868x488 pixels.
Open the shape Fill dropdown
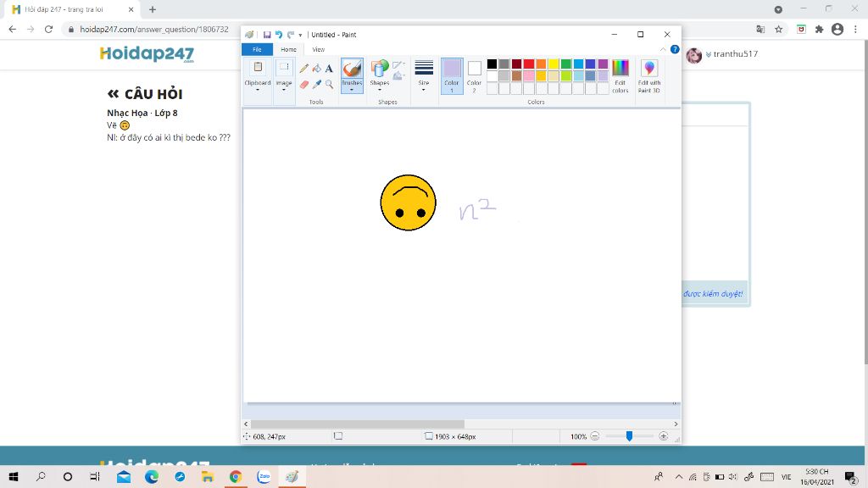(398, 75)
